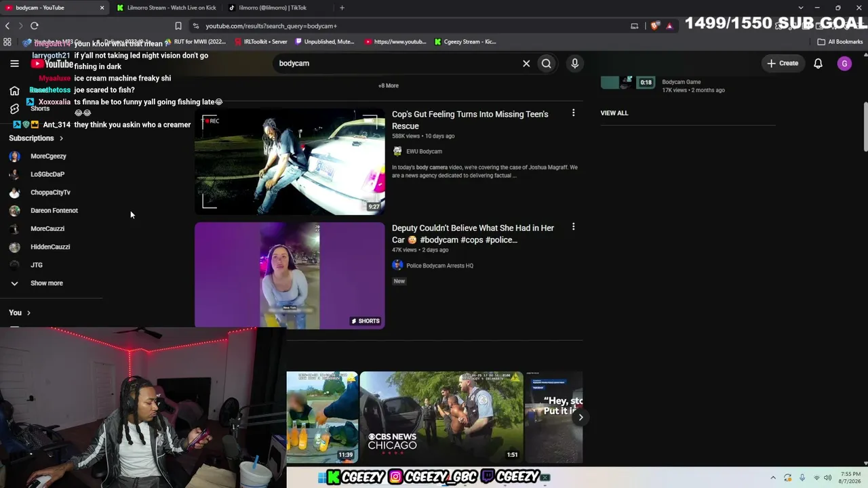The width and height of the screenshot is (868, 488).
Task: Clear the bodycam search query
Action: pos(526,64)
